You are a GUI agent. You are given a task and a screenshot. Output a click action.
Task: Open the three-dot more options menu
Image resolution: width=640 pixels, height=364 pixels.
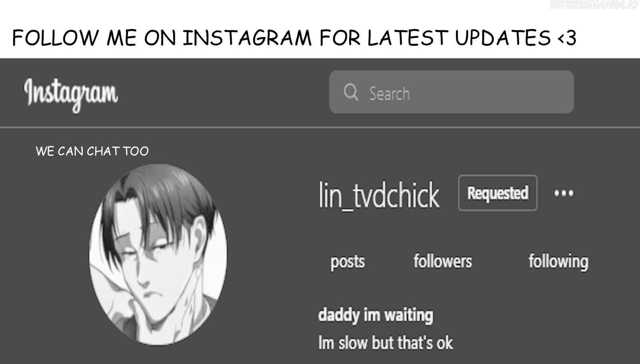click(564, 193)
